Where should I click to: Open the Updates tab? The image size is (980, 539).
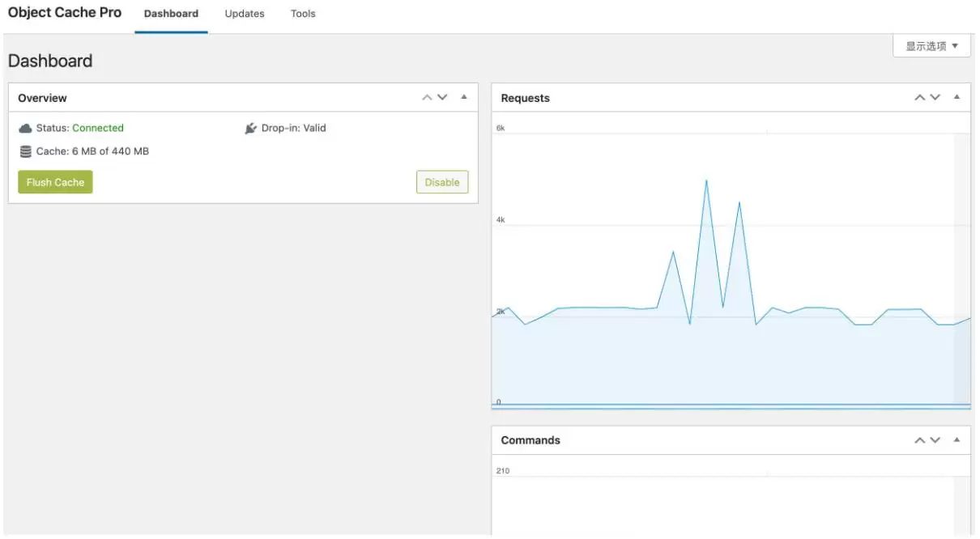pyautogui.click(x=245, y=14)
